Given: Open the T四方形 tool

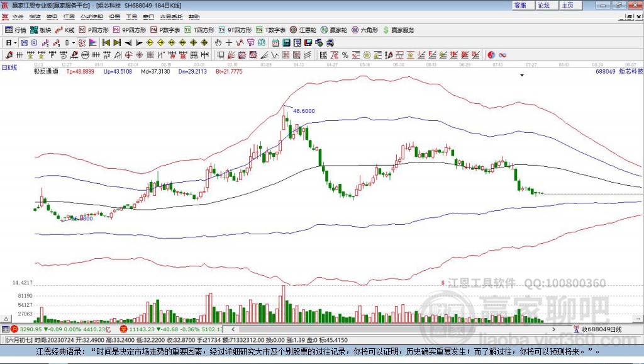Looking at the screenshot, I should point(199,30).
